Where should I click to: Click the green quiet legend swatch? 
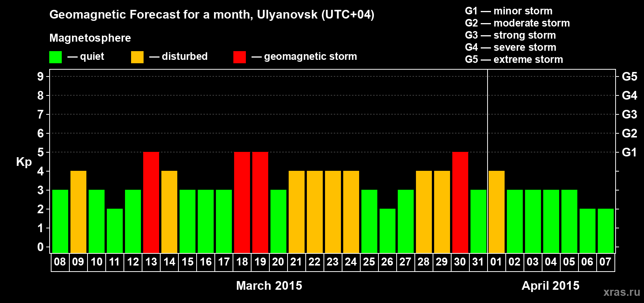pos(56,57)
